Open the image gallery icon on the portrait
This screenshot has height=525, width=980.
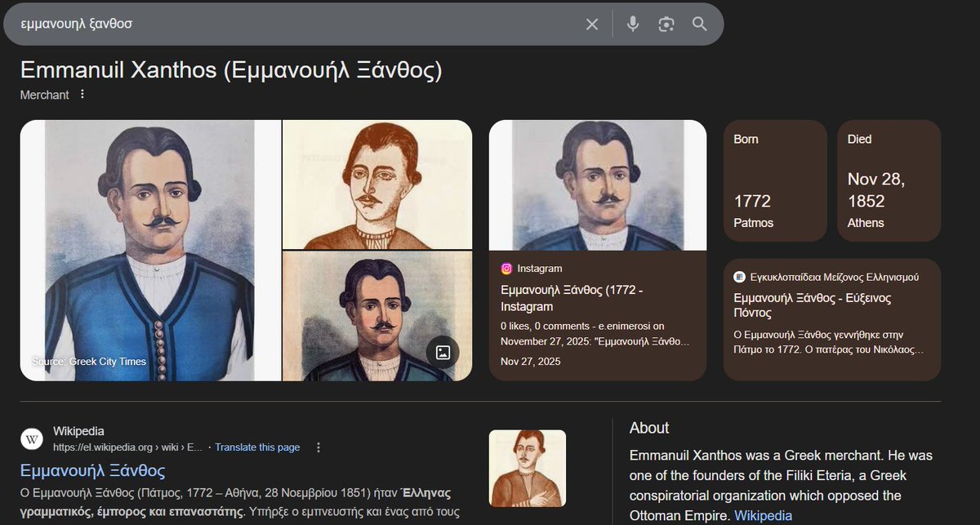coord(443,352)
